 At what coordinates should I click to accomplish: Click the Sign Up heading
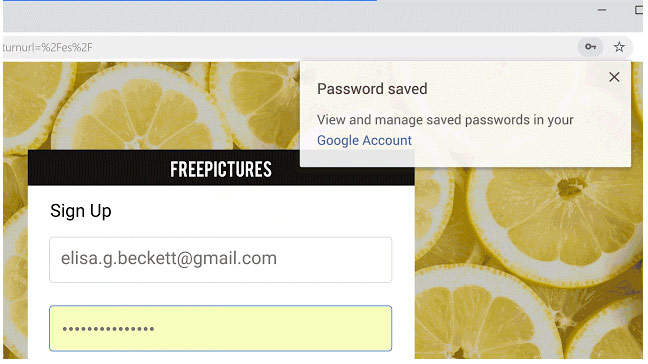(81, 211)
